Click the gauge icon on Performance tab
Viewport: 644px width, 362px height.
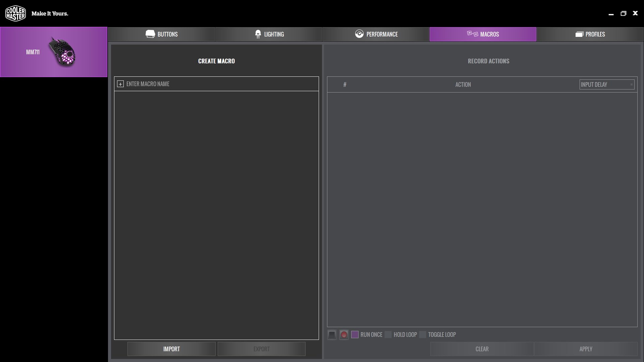click(359, 34)
